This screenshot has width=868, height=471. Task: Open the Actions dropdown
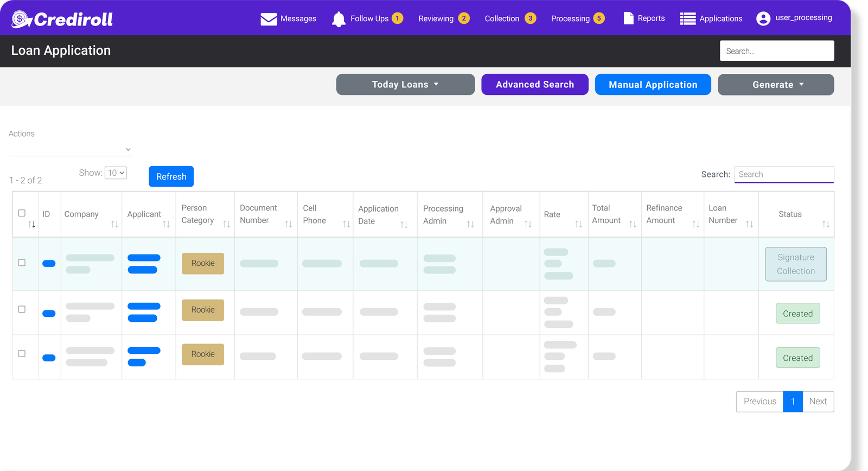click(71, 149)
